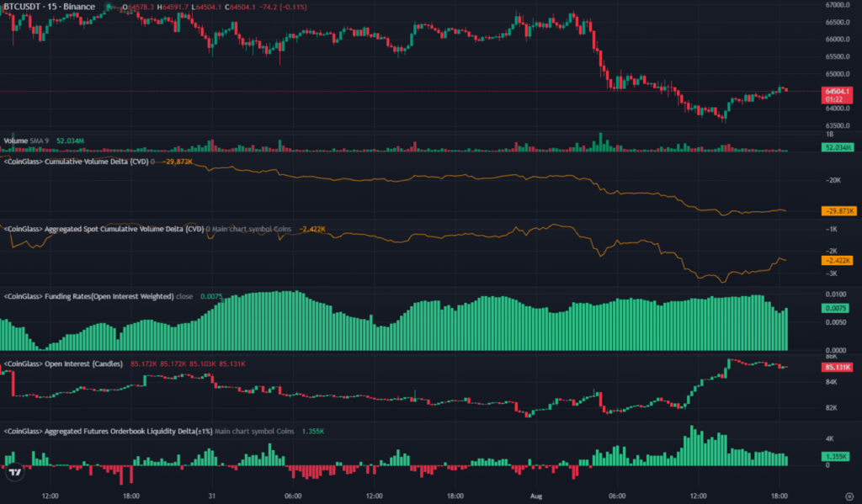Click the 0.0050 funding rate scale value
The image size is (862, 504).
point(836,322)
